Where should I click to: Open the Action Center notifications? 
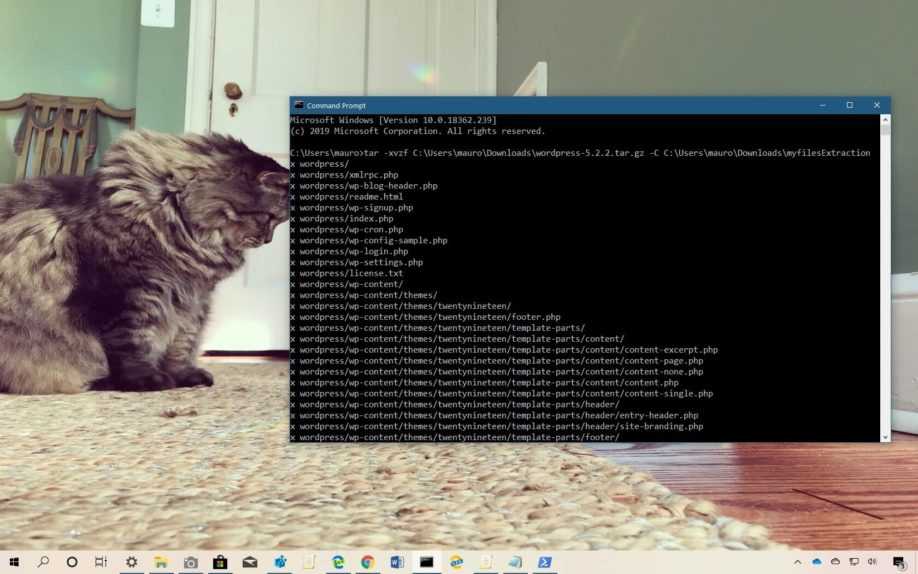point(901,563)
